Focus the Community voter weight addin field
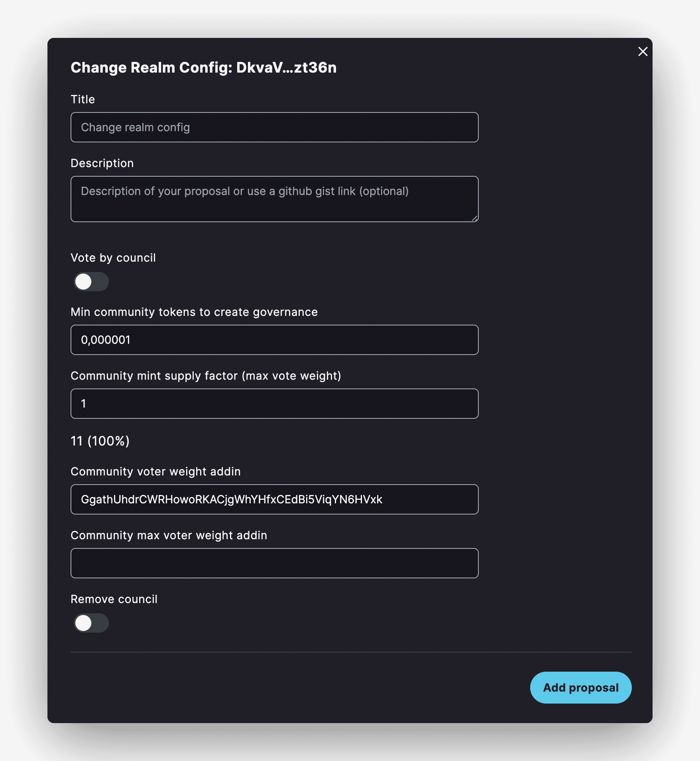This screenshot has height=761, width=700. [x=274, y=499]
